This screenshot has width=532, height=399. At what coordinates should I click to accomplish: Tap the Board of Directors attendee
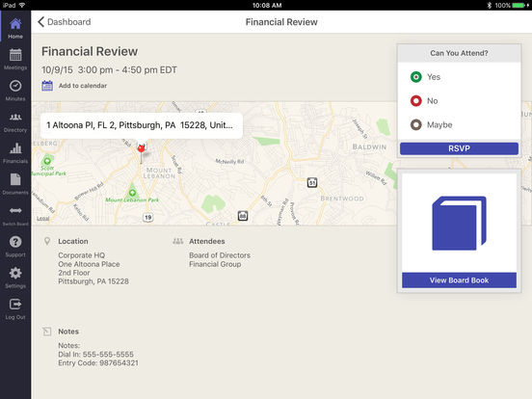click(220, 255)
